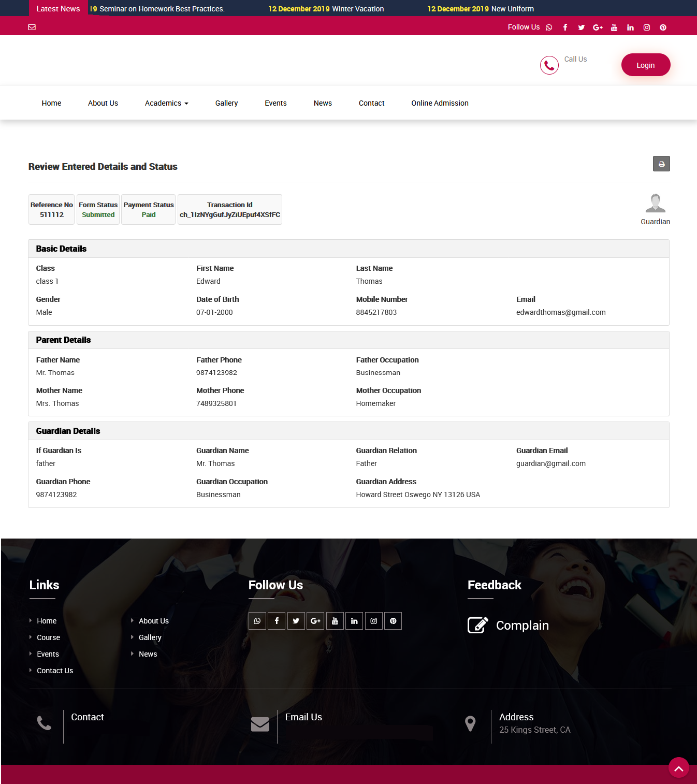Click the Instagram icon in the Follow Us section
This screenshot has width=697, height=784.
(x=373, y=620)
